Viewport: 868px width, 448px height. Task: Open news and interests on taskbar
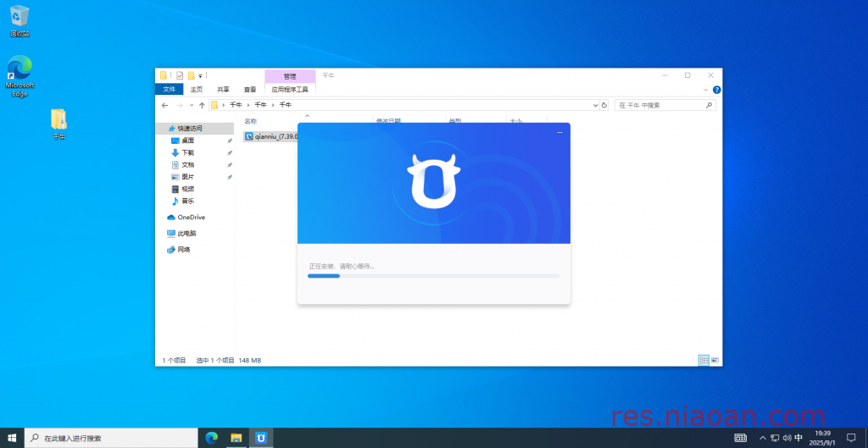click(x=740, y=438)
